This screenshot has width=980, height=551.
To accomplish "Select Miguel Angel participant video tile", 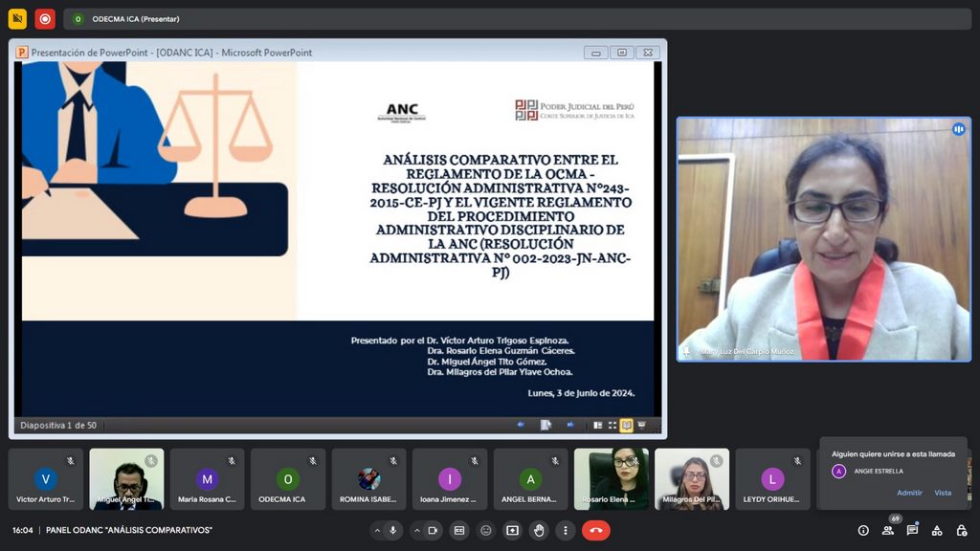I will point(127,479).
